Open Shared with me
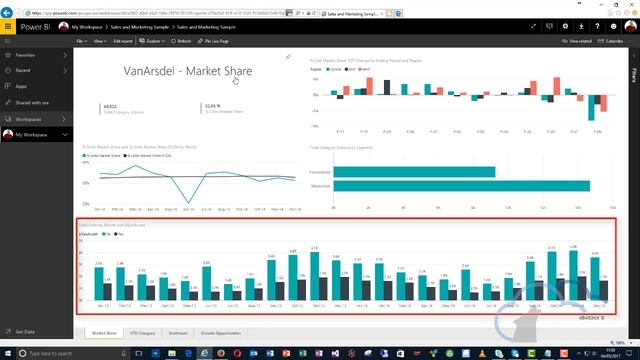The image size is (640, 360). (x=32, y=102)
